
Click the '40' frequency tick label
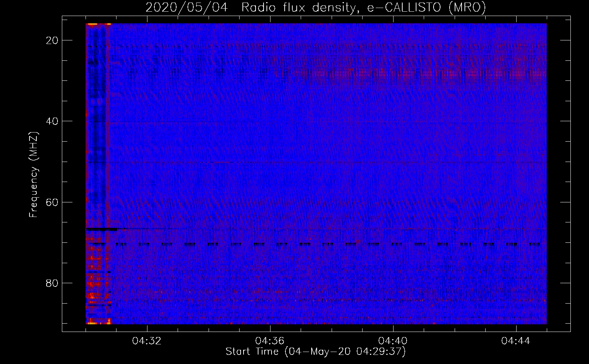52,121
